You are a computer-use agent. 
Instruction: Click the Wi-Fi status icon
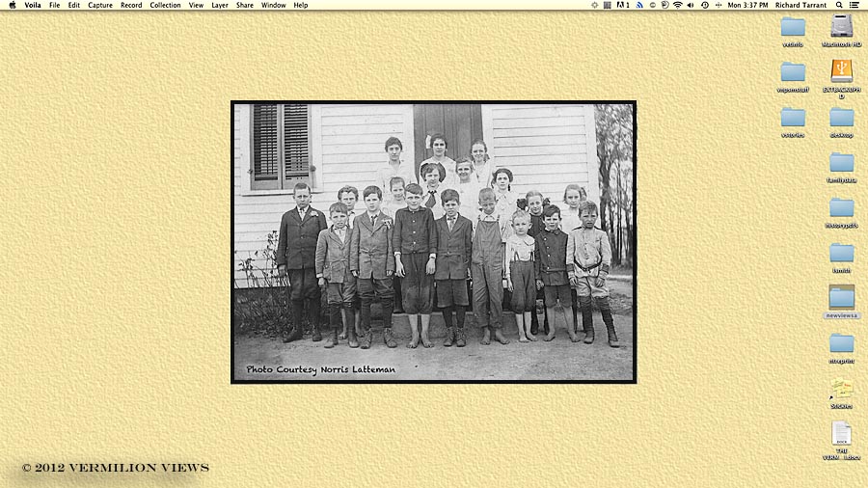[678, 5]
